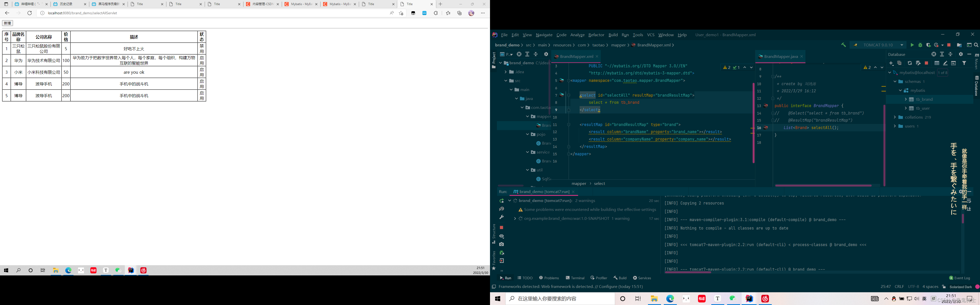980x305 pixels.
Task: Click Select Opened File target in Project panel
Action: coord(519,54)
